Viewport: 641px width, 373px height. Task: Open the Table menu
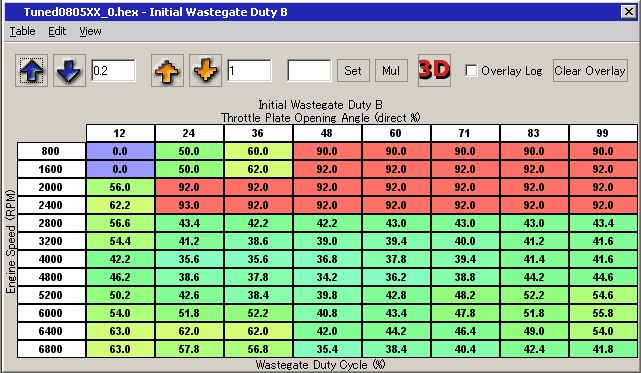pos(22,31)
